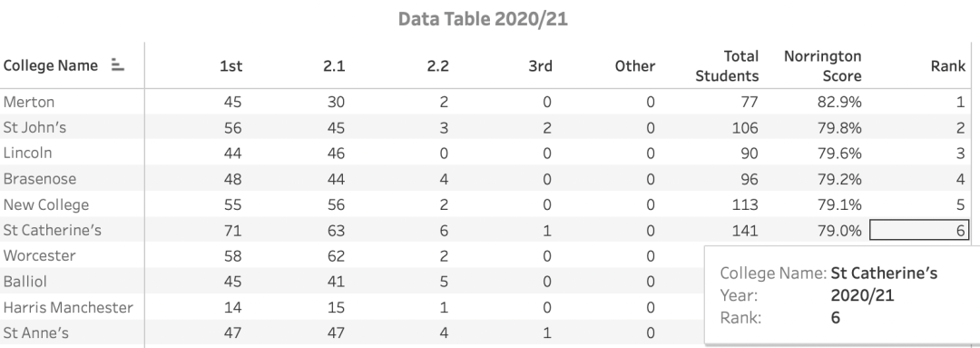Screen dimensions: 980x348
Task: Select the Merton row label
Action: click(29, 102)
